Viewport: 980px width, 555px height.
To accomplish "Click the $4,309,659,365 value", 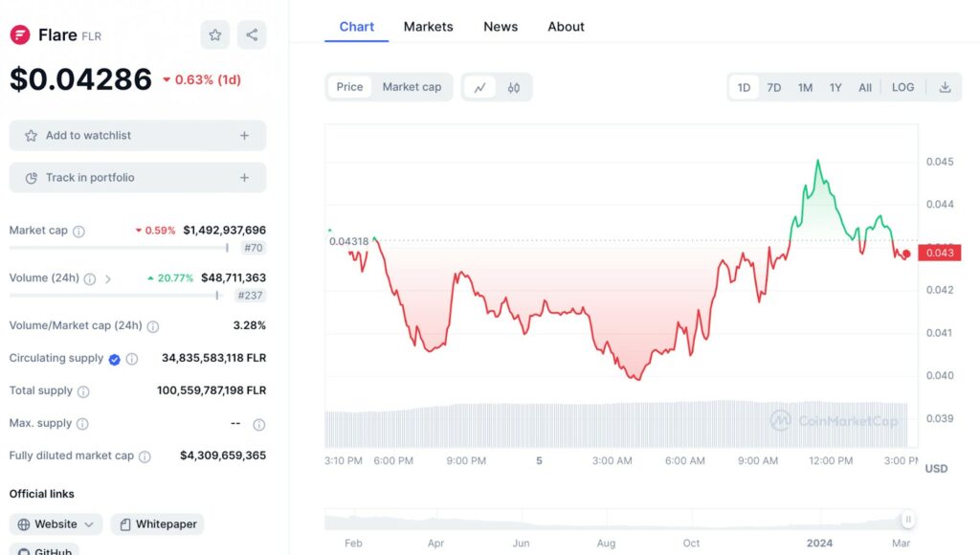I will pyautogui.click(x=222, y=455).
